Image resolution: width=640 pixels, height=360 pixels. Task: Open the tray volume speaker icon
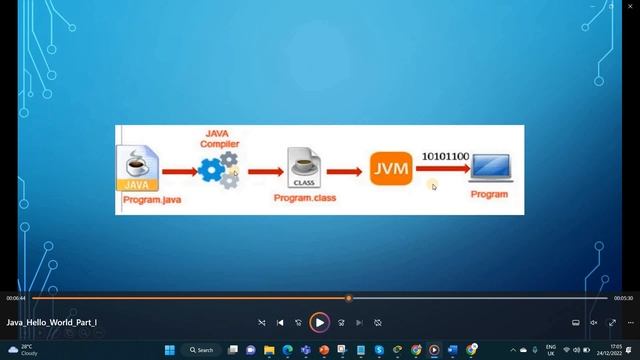(576, 350)
